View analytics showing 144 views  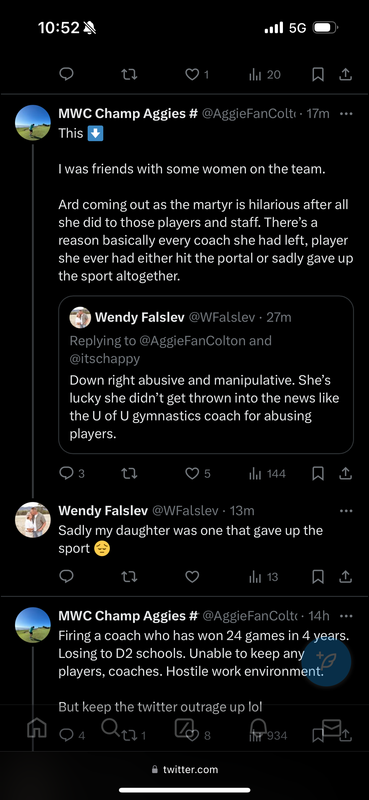267,473
